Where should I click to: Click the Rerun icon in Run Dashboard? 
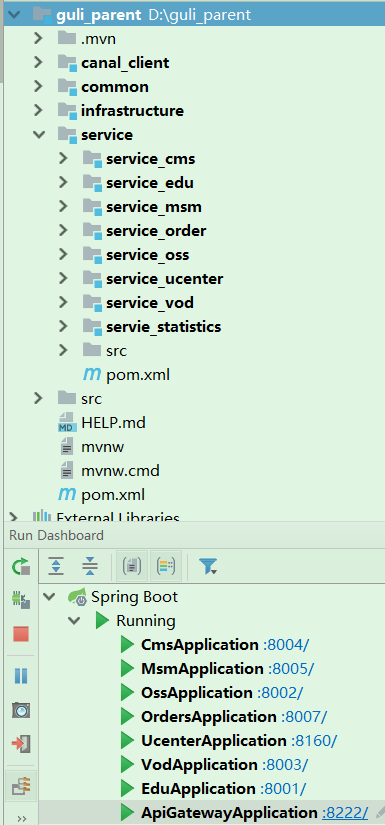pos(21,567)
